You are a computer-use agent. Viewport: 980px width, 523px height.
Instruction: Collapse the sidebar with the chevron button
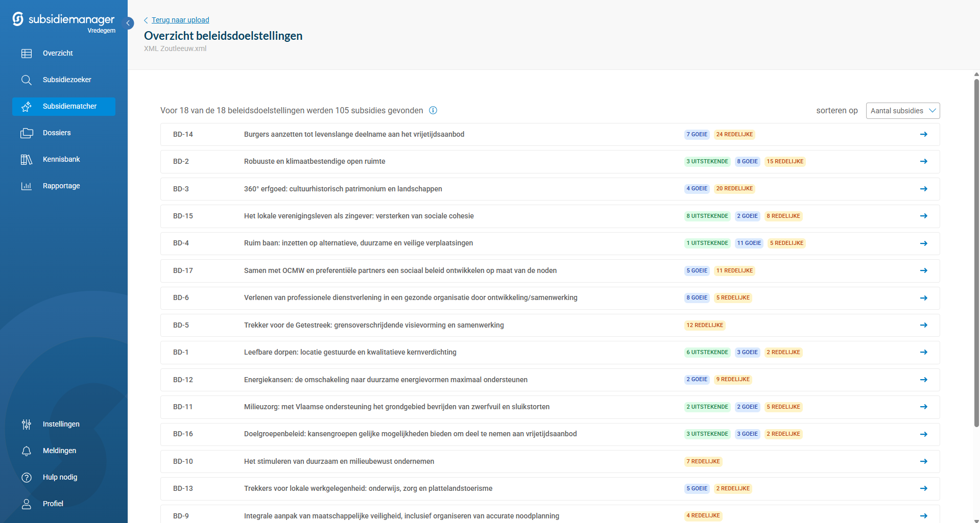pos(129,23)
